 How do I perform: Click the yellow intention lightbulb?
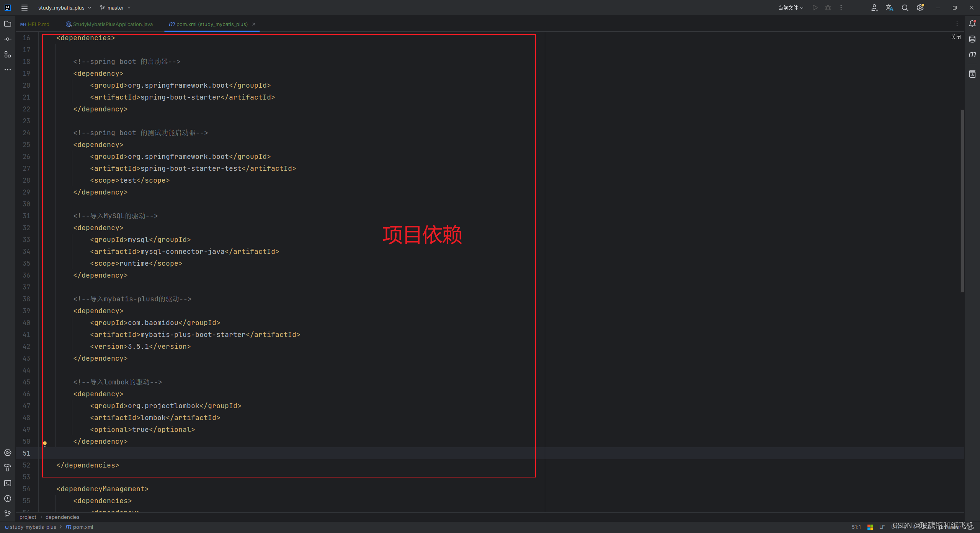click(45, 444)
